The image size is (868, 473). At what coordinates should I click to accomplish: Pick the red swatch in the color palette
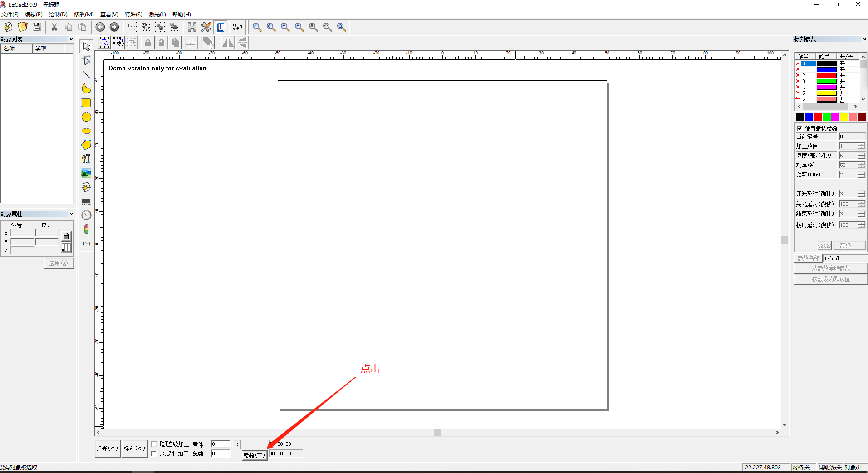click(818, 117)
